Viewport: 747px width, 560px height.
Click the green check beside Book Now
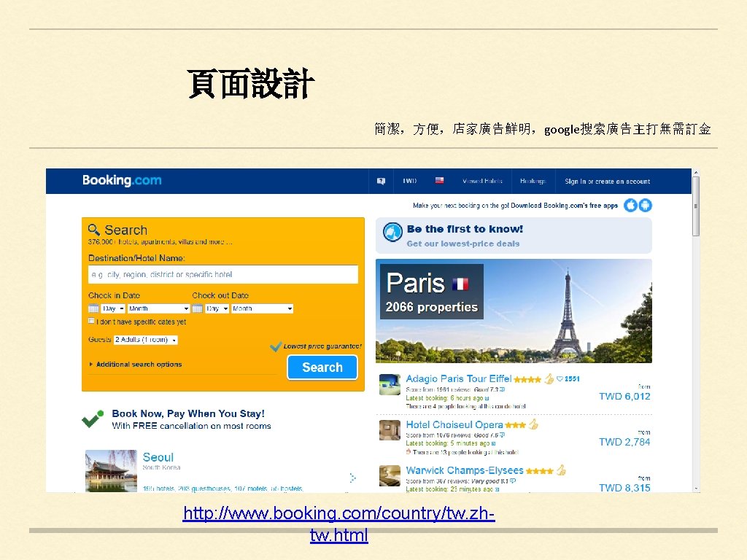point(93,419)
